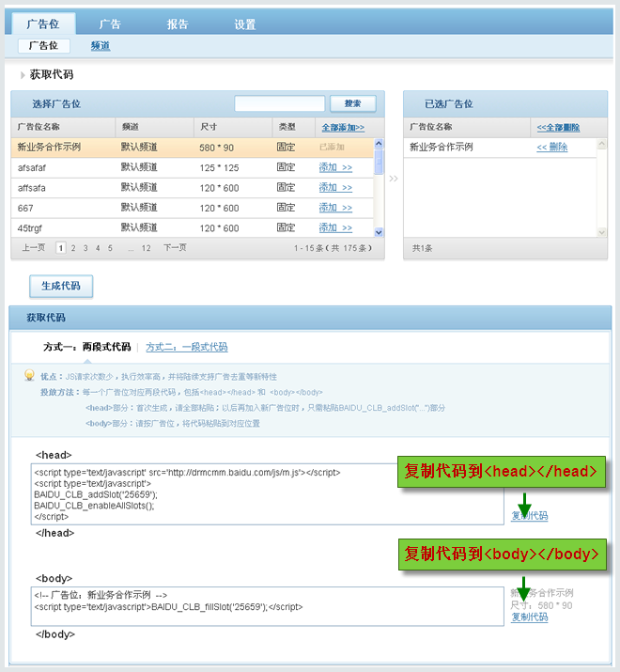The width and height of the screenshot is (620, 672).
Task: Click the current page number 1
Action: pyautogui.click(x=61, y=248)
